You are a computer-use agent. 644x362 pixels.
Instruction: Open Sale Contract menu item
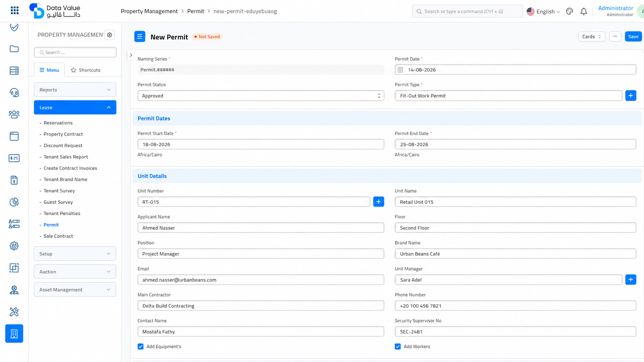(x=58, y=236)
